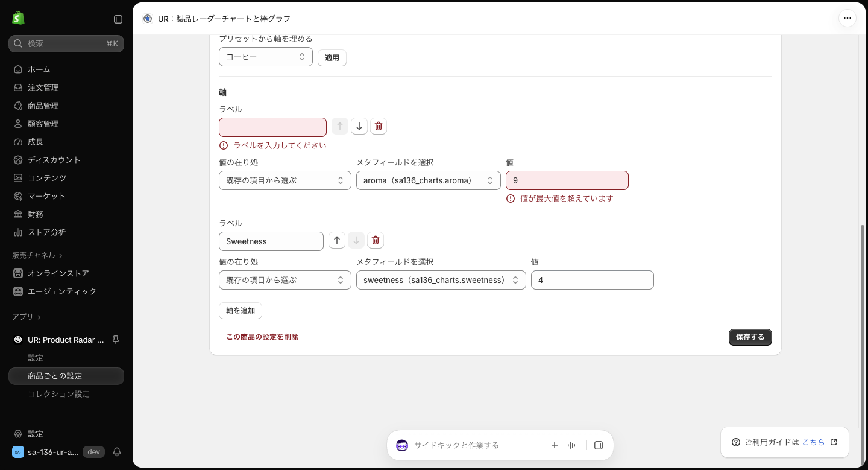Open 値の在り処 dropdown for first axis
The image size is (868, 470).
point(285,180)
